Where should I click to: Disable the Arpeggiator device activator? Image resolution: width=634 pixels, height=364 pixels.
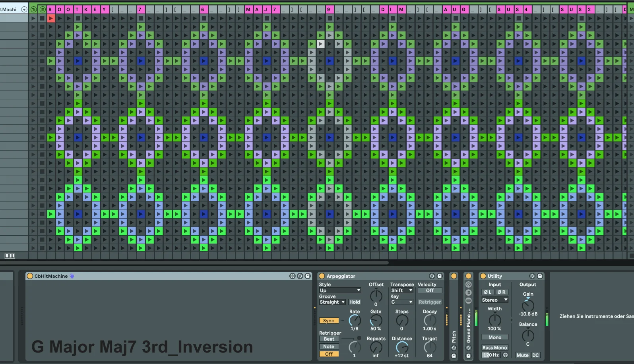322,276
